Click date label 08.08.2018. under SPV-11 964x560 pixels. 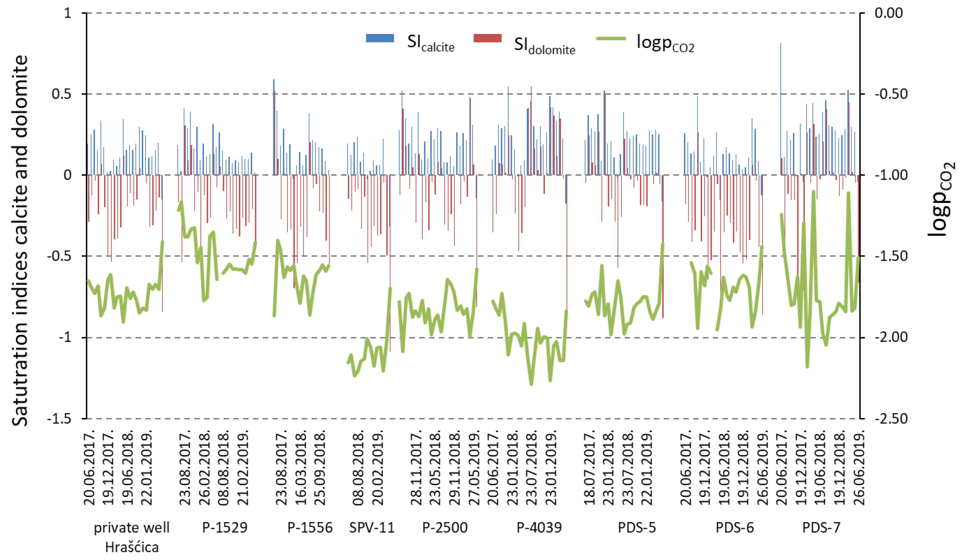click(x=358, y=469)
